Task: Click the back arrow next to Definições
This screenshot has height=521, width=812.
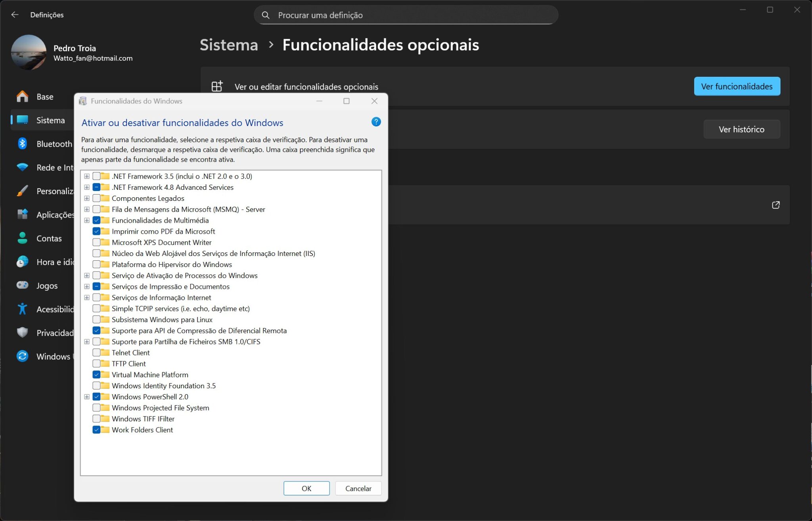Action: tap(15, 15)
